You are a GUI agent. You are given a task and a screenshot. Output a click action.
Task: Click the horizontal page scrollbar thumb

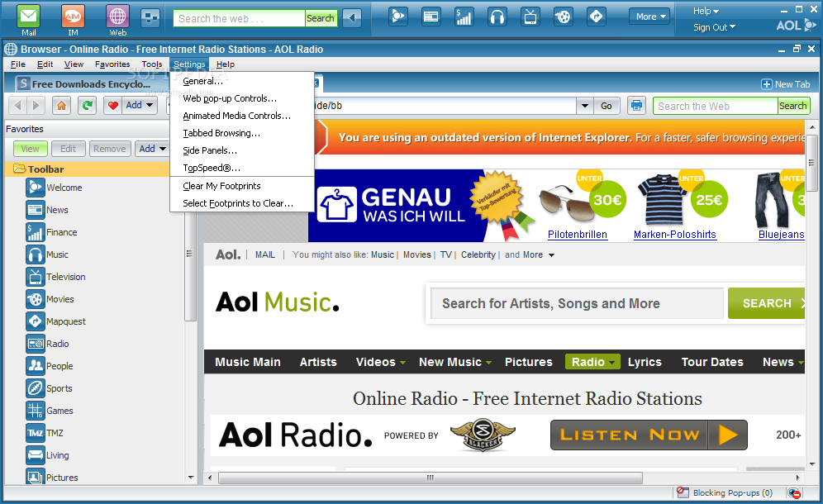431,478
